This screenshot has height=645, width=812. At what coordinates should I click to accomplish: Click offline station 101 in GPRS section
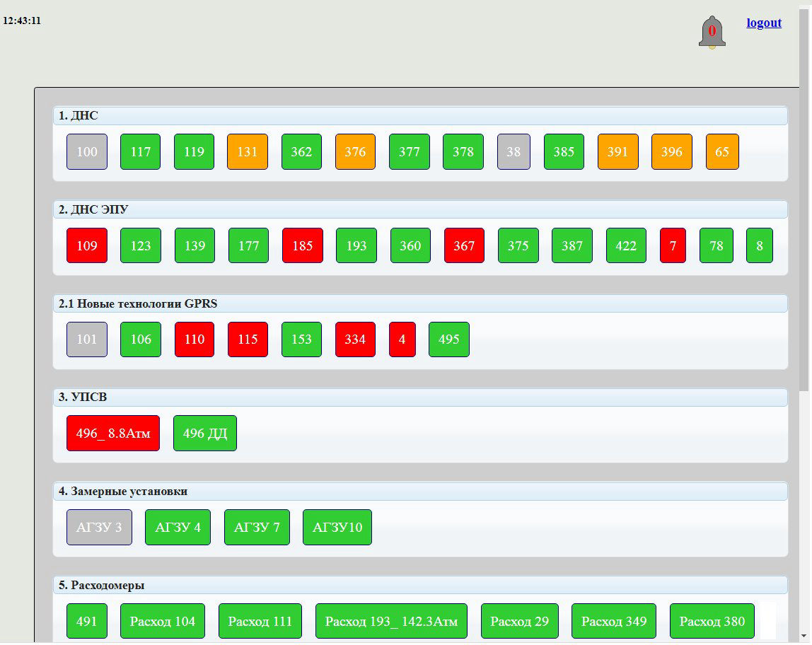click(86, 339)
